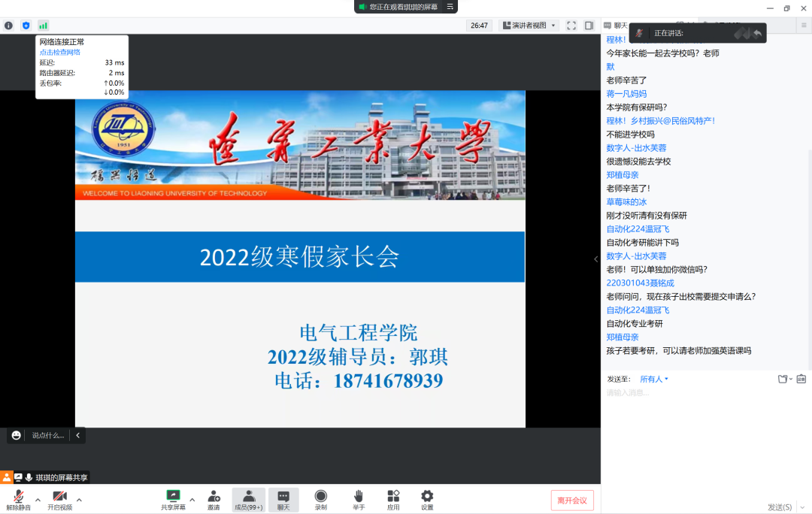Open sender name 蒋一凡妈妈 in chat
This screenshot has width=812, height=514.
click(626, 94)
